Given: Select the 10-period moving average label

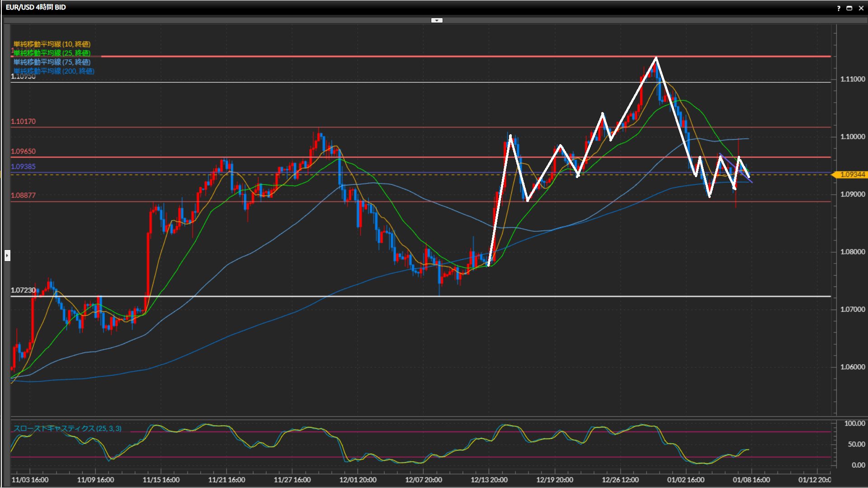Looking at the screenshot, I should 52,44.
